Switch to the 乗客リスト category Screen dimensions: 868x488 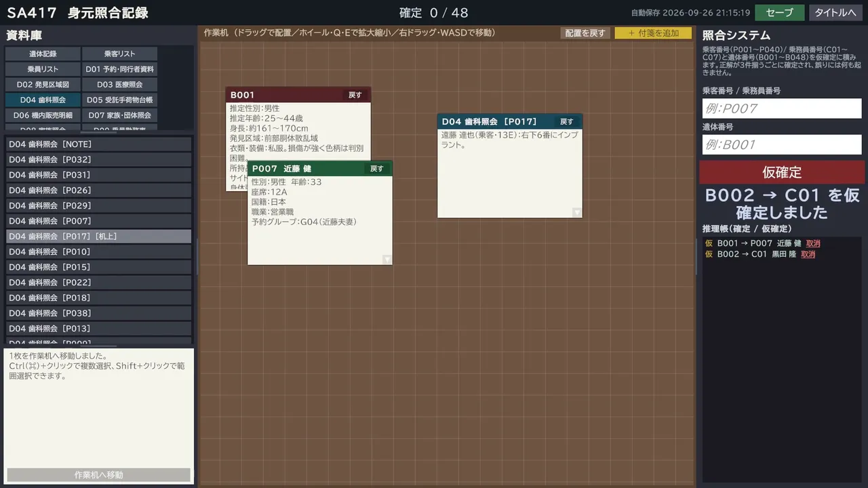pos(120,54)
